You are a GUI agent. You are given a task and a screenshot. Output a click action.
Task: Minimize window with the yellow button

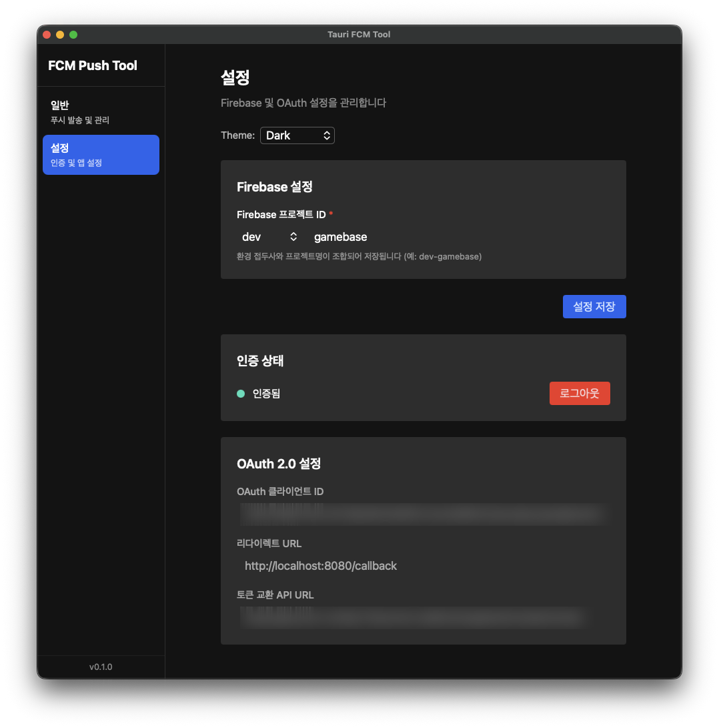[60, 34]
